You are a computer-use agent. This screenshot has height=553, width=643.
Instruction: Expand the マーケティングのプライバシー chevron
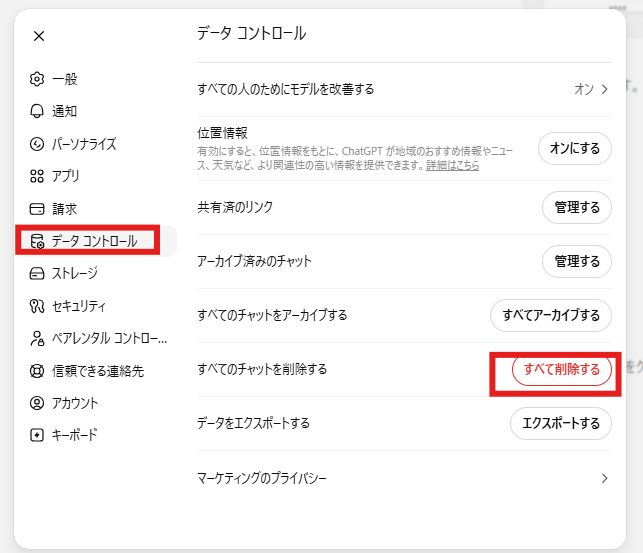[x=604, y=478]
